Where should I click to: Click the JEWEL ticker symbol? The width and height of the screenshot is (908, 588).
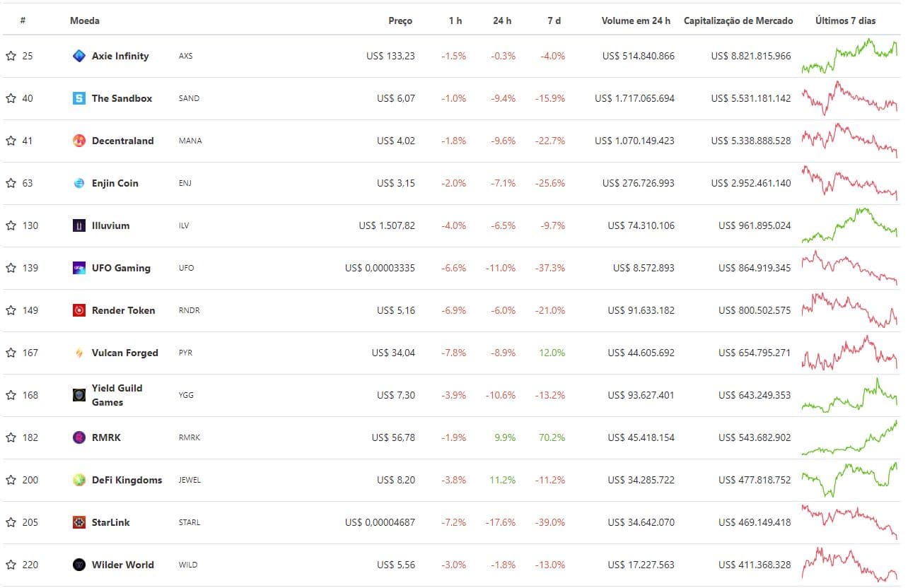190,480
